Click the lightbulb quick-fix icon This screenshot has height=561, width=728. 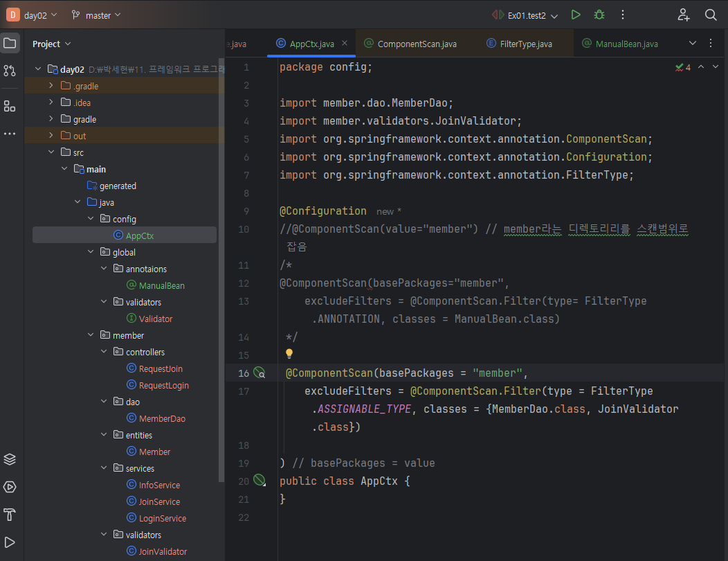coord(289,354)
